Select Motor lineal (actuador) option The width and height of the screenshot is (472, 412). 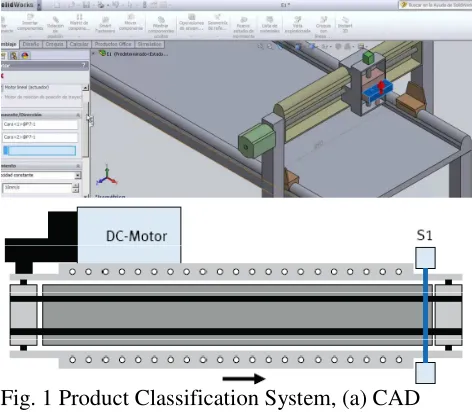pos(27,87)
